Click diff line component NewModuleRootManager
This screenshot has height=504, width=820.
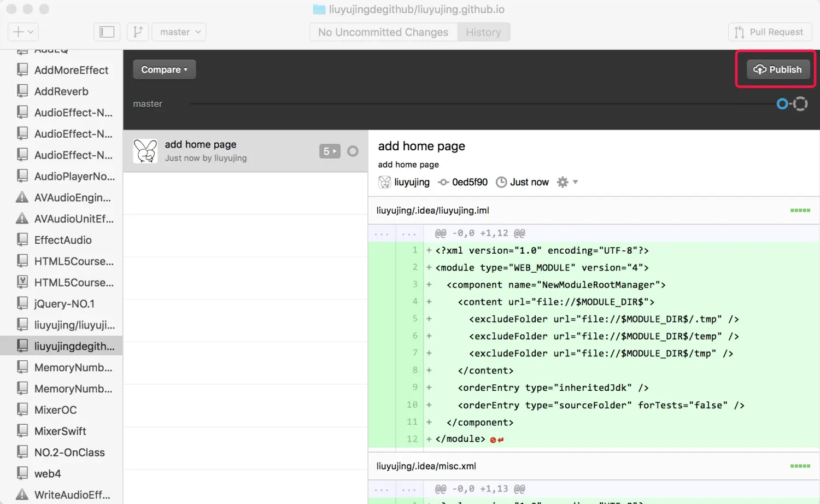point(594,285)
